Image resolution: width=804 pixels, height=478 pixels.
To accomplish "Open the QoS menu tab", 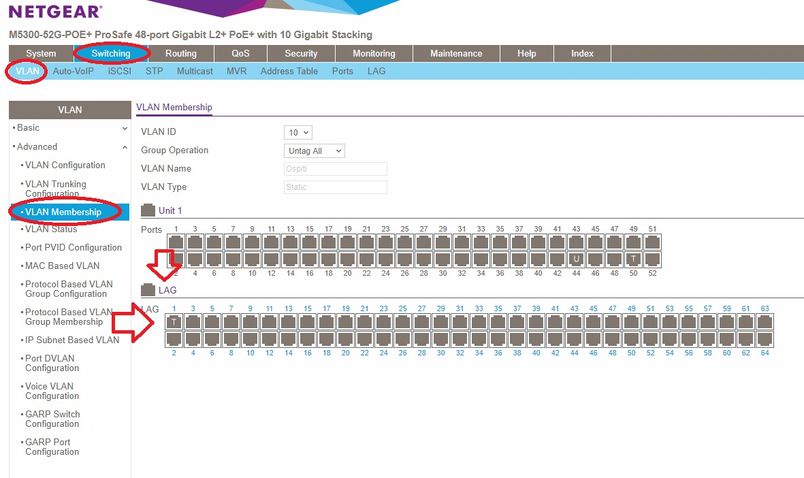I will pyautogui.click(x=240, y=53).
